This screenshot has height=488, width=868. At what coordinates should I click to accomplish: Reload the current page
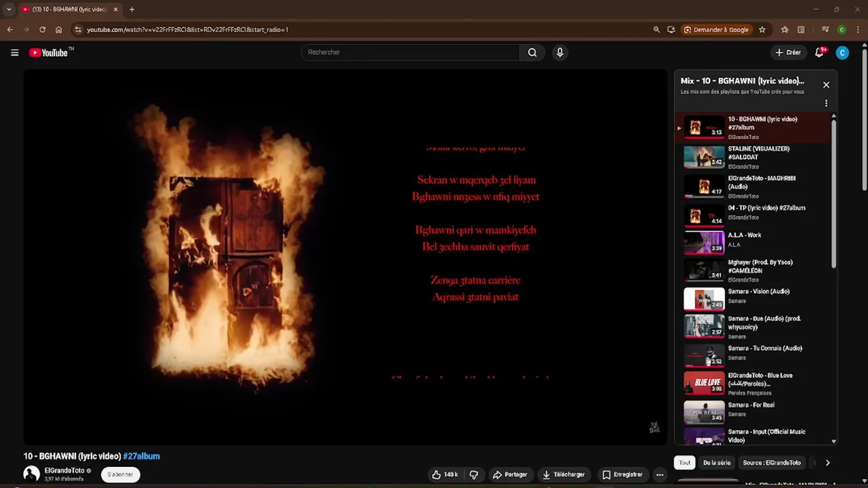click(42, 29)
